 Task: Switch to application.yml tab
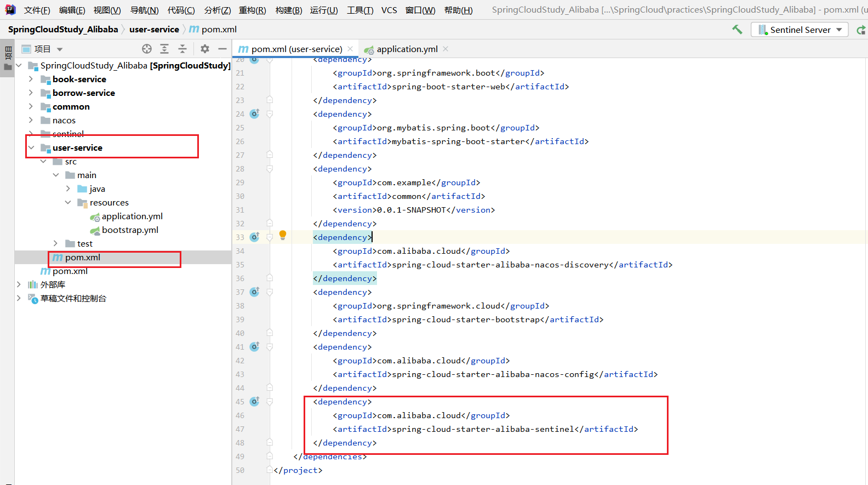(x=407, y=49)
